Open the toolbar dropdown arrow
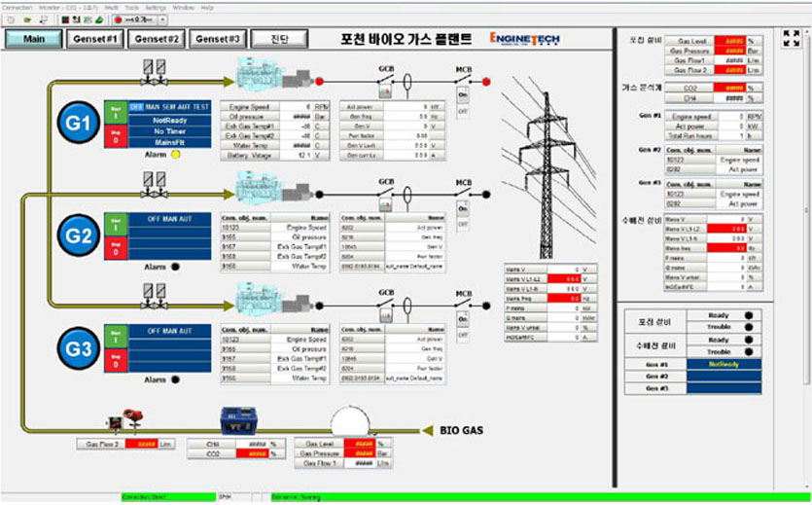The width and height of the screenshot is (812, 505). click(162, 19)
